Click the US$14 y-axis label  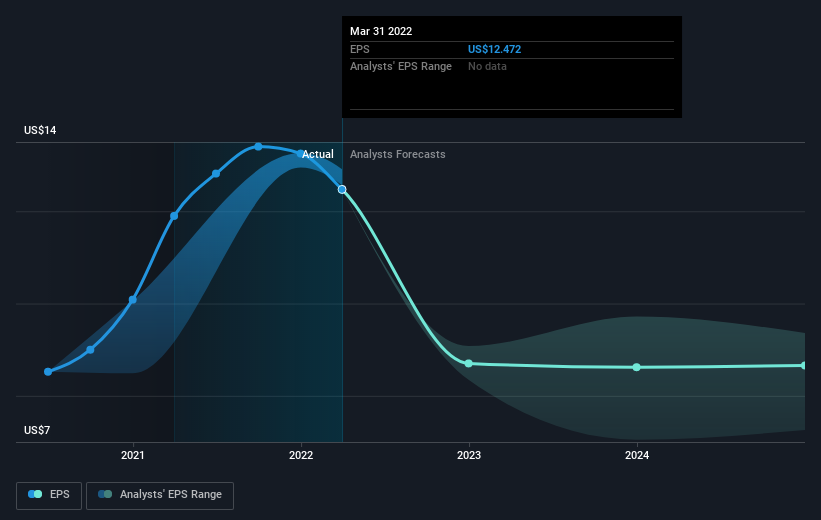pyautogui.click(x=40, y=130)
